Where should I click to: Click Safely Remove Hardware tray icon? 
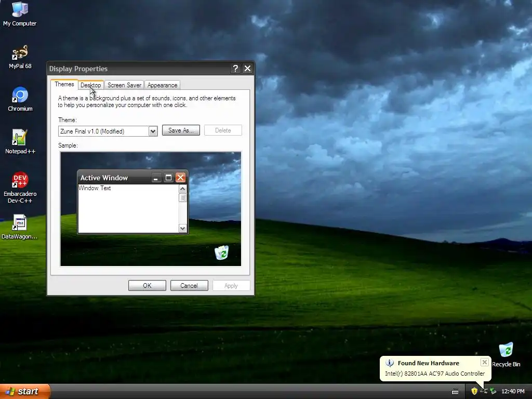pyautogui.click(x=493, y=391)
